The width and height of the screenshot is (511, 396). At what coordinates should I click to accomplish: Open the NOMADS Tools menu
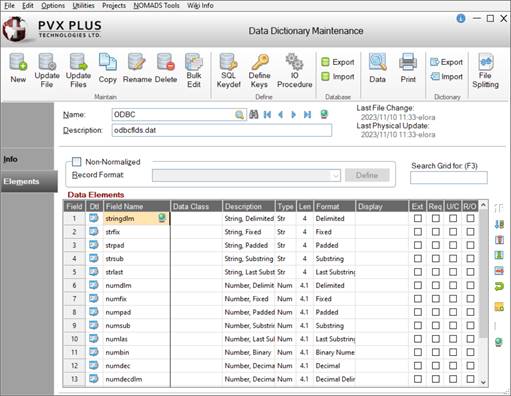[x=156, y=6]
